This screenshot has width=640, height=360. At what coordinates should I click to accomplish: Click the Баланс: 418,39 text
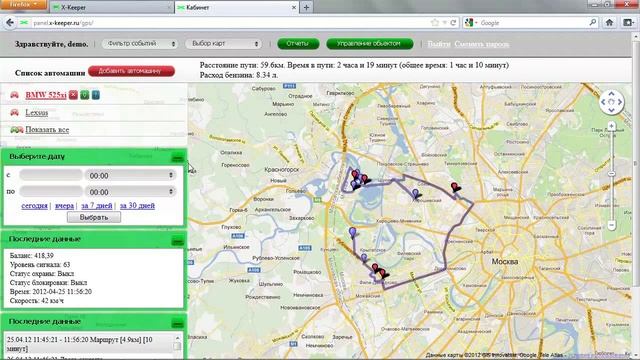point(31,256)
